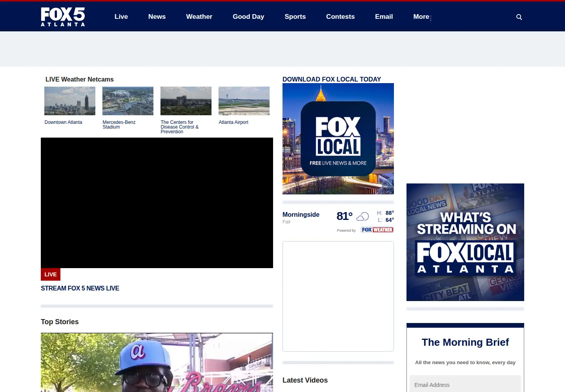Image resolution: width=565 pixels, height=392 pixels.
Task: Click DOWNLOAD FOX LOCAL TODAY heading
Action: point(332,79)
